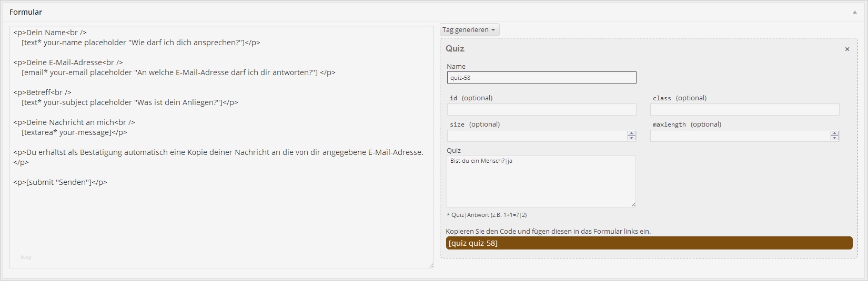Increase size value with up arrow
868x281 pixels.
(x=631, y=133)
